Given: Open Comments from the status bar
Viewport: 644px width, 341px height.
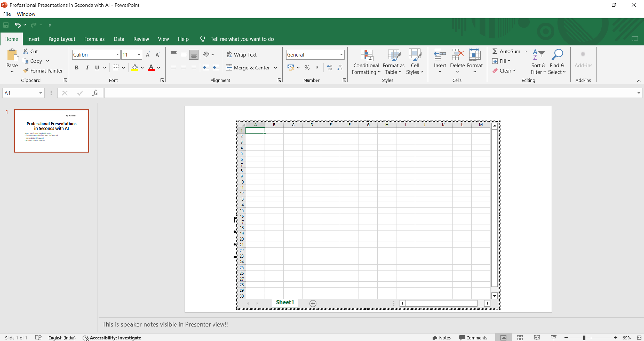Looking at the screenshot, I should [x=473, y=337].
